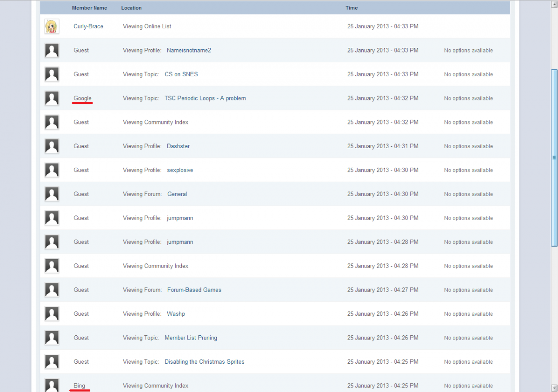Open the Washp profile link

[176, 314]
